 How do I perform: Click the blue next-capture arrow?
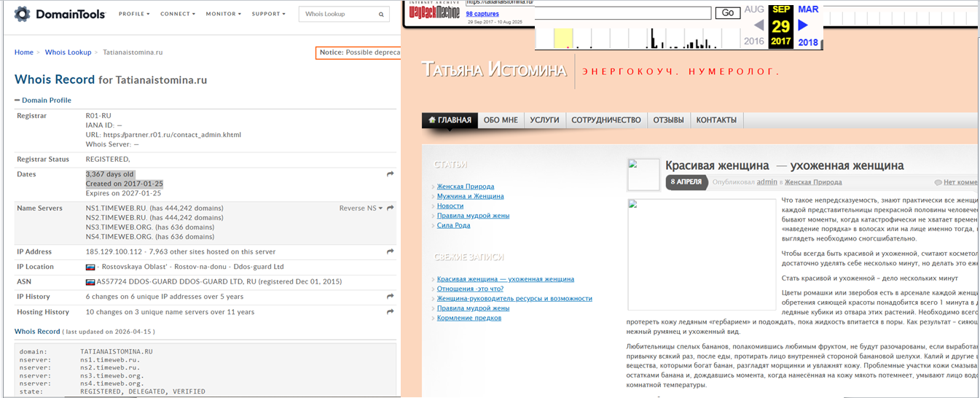pos(803,26)
